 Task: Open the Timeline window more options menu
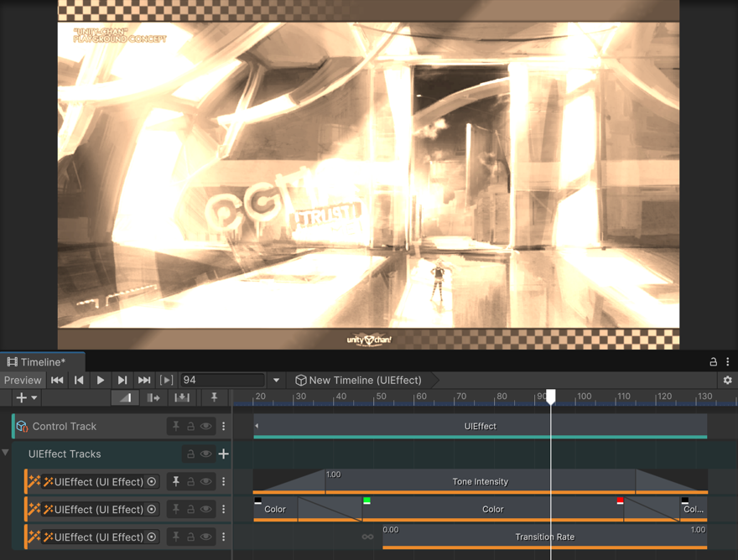(728, 361)
